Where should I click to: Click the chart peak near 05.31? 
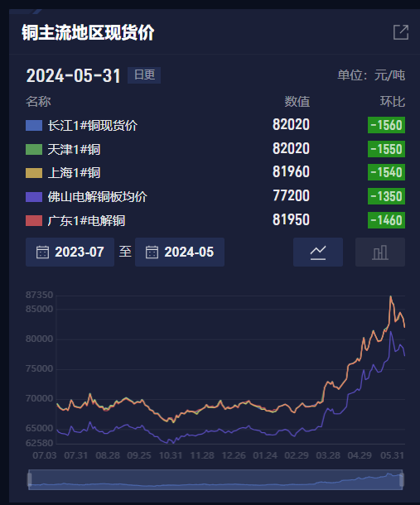point(391,296)
